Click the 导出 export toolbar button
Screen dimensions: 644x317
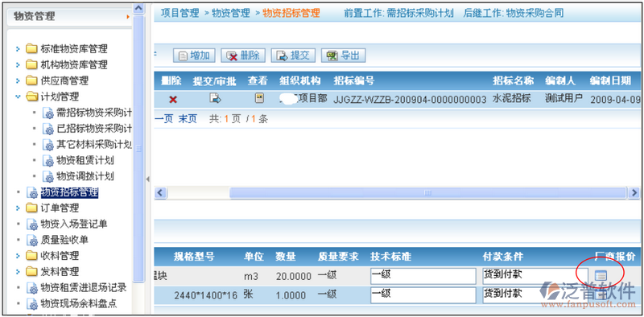(x=343, y=56)
